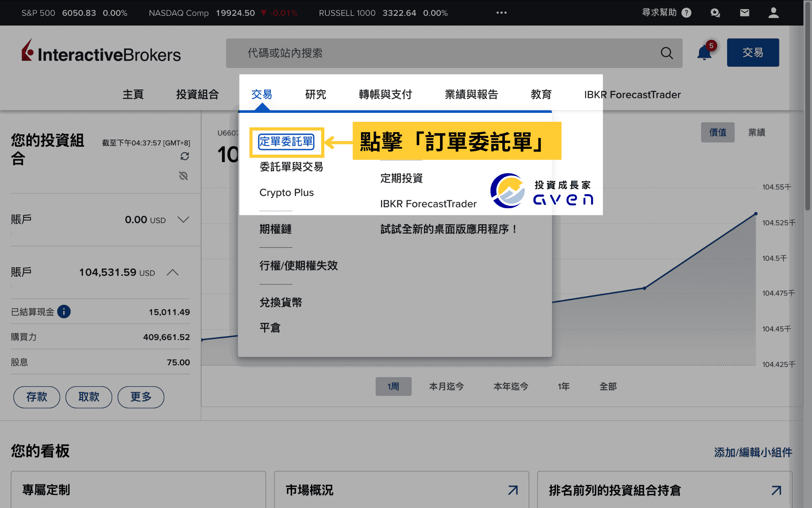Select the 1周 time range
Image resolution: width=812 pixels, height=508 pixels.
(393, 386)
